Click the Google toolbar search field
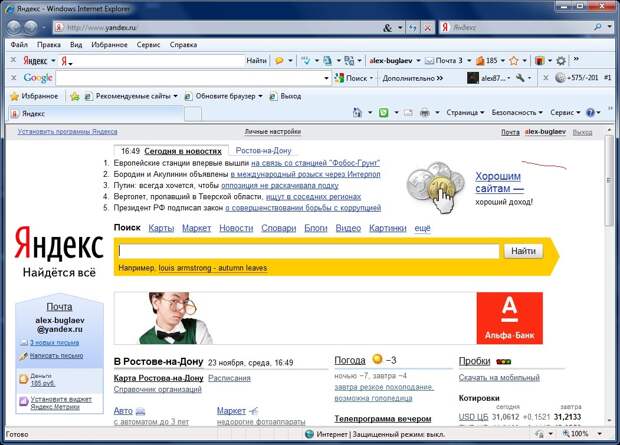Screen dimensions: 620x445 (189, 78)
